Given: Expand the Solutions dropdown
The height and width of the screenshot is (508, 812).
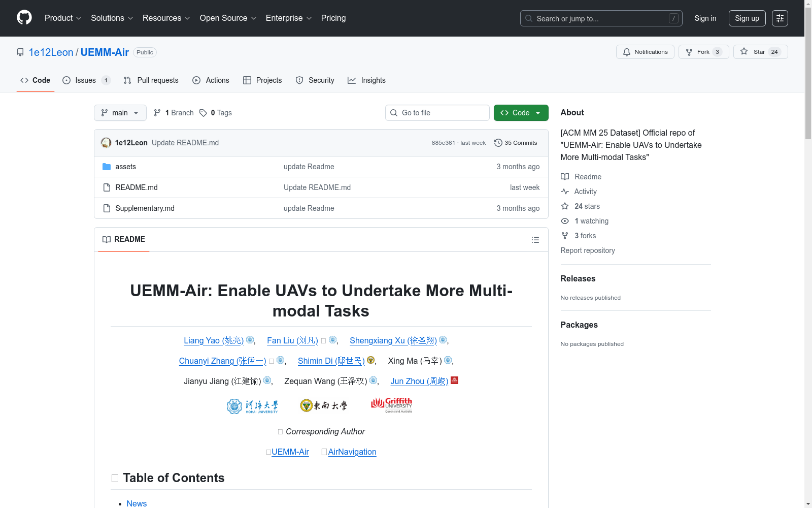Looking at the screenshot, I should tap(112, 18).
